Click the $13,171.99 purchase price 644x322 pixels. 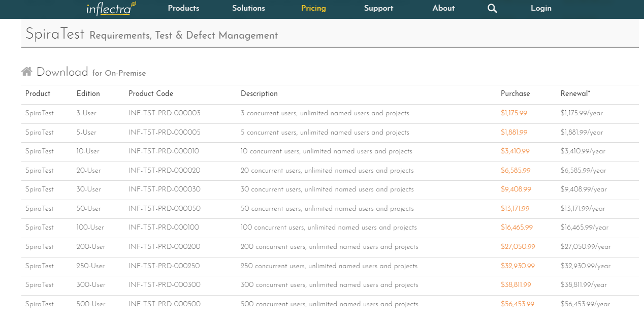515,209
